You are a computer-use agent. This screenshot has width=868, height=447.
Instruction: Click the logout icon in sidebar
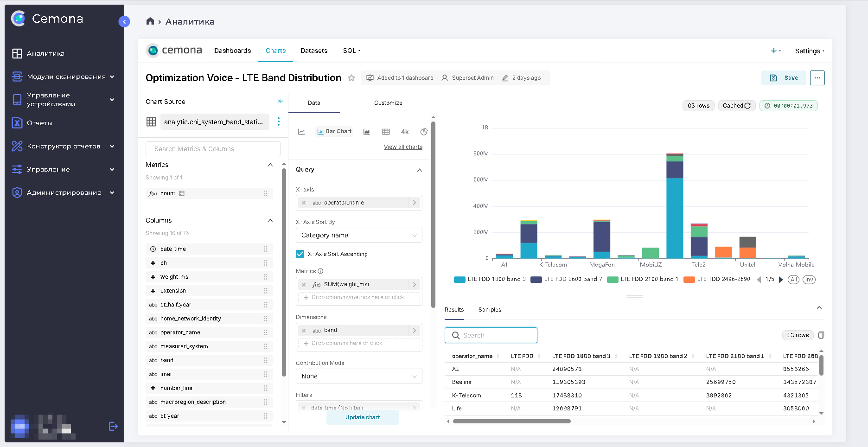coord(113,426)
